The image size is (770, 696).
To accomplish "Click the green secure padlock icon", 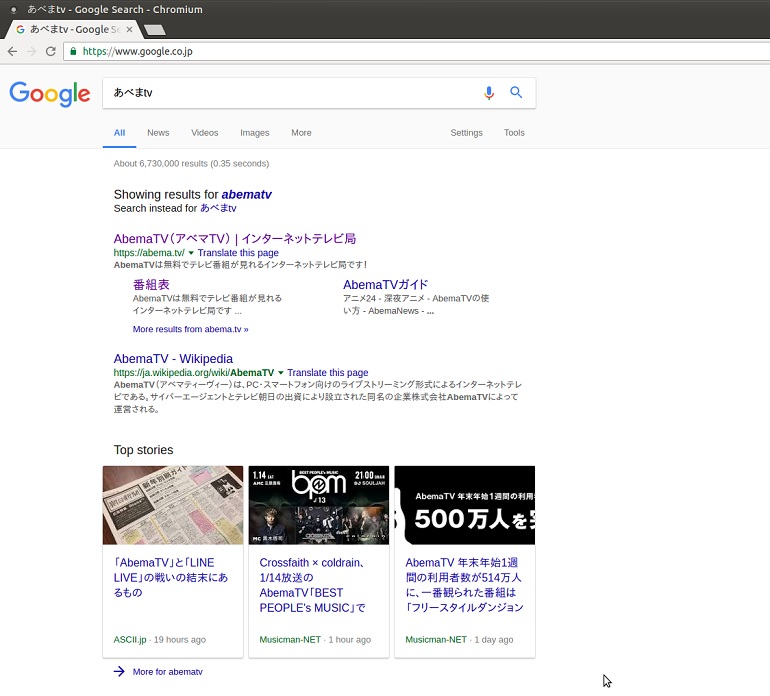I will (x=73, y=51).
